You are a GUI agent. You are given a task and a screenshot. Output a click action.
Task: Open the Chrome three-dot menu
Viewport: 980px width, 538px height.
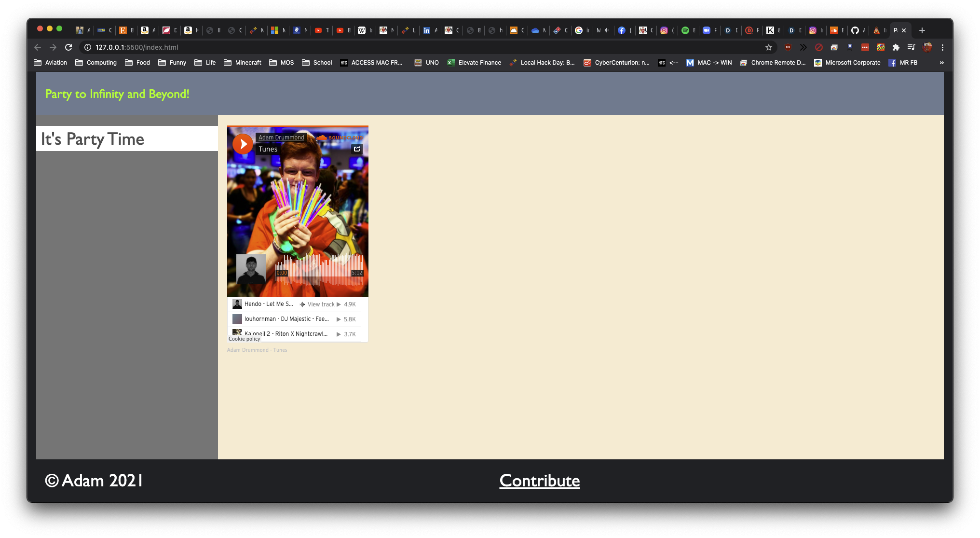942,47
